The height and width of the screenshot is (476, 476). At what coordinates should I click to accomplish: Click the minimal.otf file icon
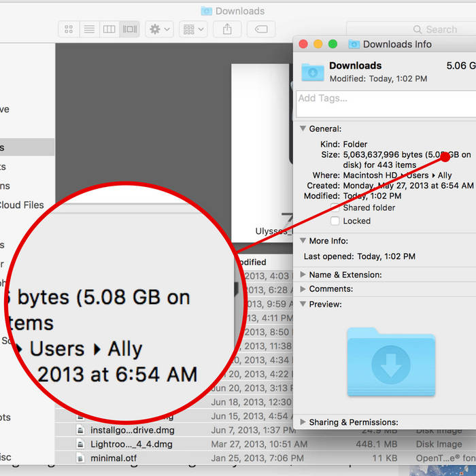click(80, 458)
